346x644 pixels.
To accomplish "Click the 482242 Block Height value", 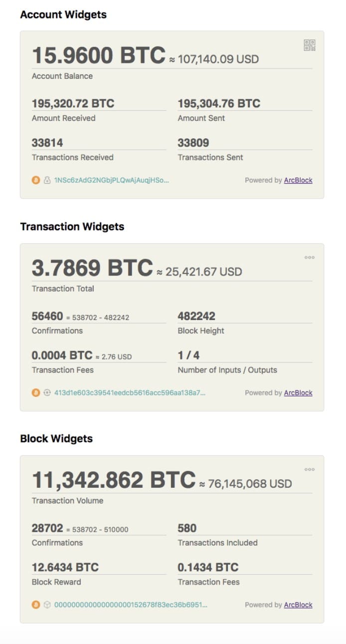I will click(x=196, y=316).
